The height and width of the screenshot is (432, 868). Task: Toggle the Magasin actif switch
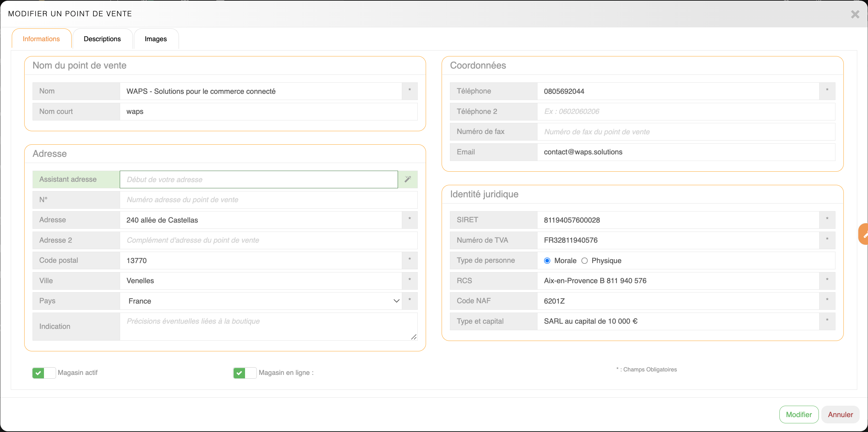[44, 373]
